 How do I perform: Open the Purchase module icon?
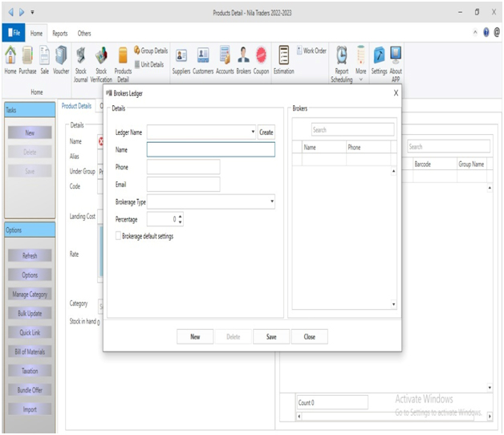[x=27, y=60]
